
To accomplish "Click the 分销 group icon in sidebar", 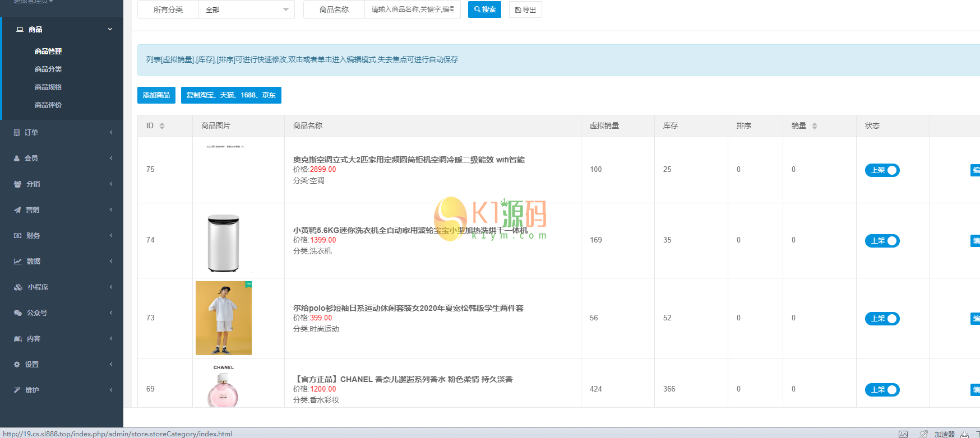I will click(17, 184).
